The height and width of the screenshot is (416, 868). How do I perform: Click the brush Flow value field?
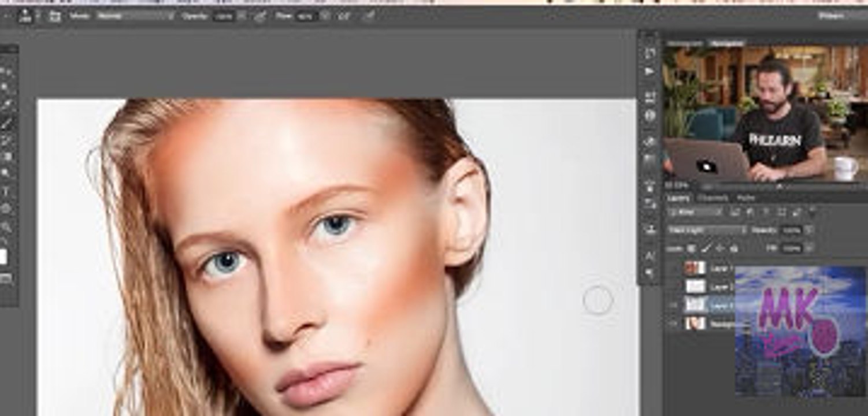pyautogui.click(x=306, y=17)
